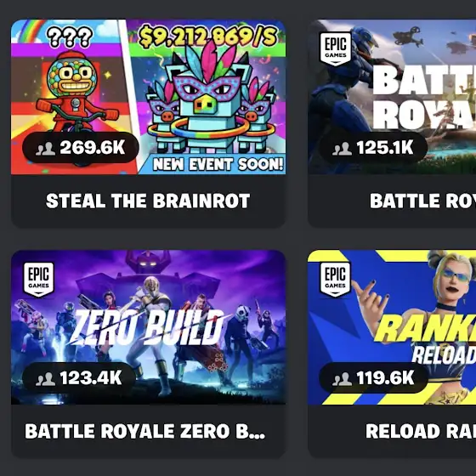Click the Epic Games logo on Battle Royale
Screen dimensions: 476x476
point(336,49)
